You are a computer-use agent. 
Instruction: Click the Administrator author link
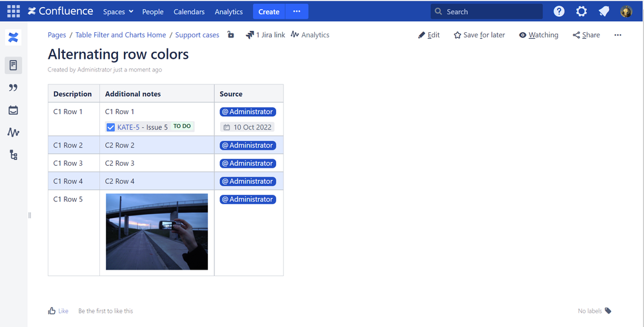click(x=94, y=70)
